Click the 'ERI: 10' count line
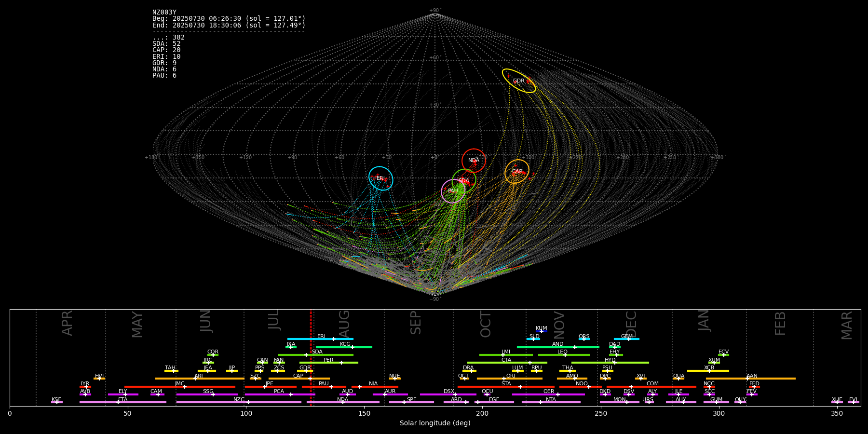This screenshot has height=434, width=868. click(166, 57)
